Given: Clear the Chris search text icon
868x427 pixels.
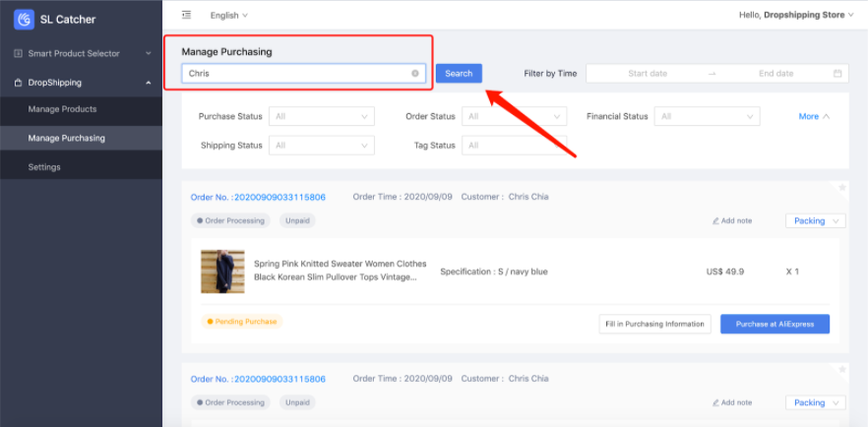Looking at the screenshot, I should click(x=415, y=73).
